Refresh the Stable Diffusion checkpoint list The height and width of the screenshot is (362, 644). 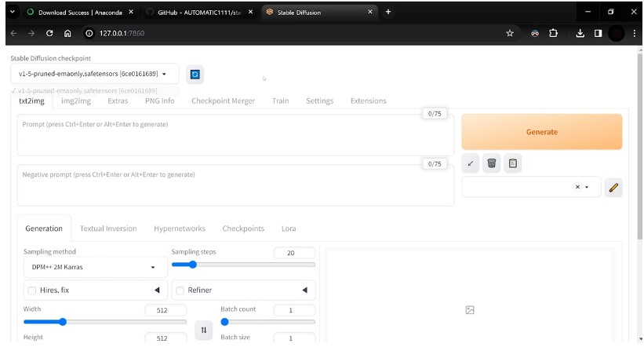195,75
